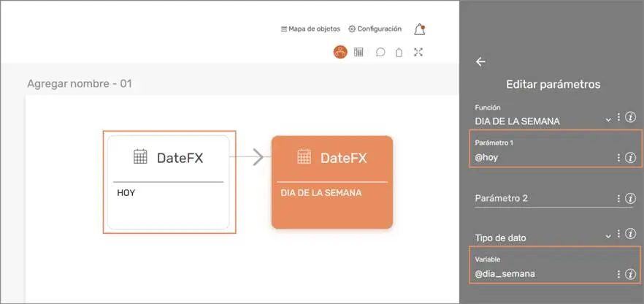644x304 pixels.
Task: Open three-dot options beside Parámetro 2
Action: [x=618, y=198]
